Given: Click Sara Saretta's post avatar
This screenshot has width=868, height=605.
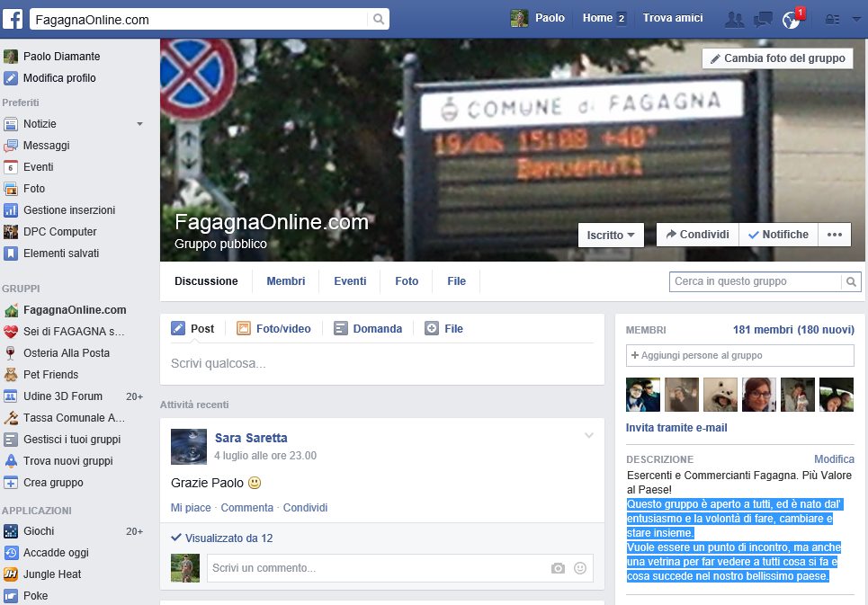Looking at the screenshot, I should click(189, 447).
